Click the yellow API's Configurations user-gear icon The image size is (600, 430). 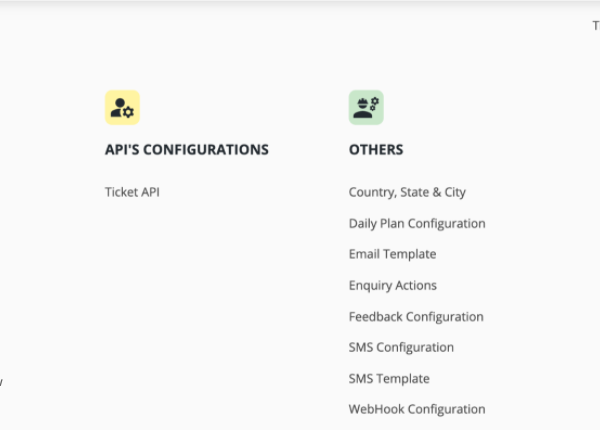tap(122, 108)
